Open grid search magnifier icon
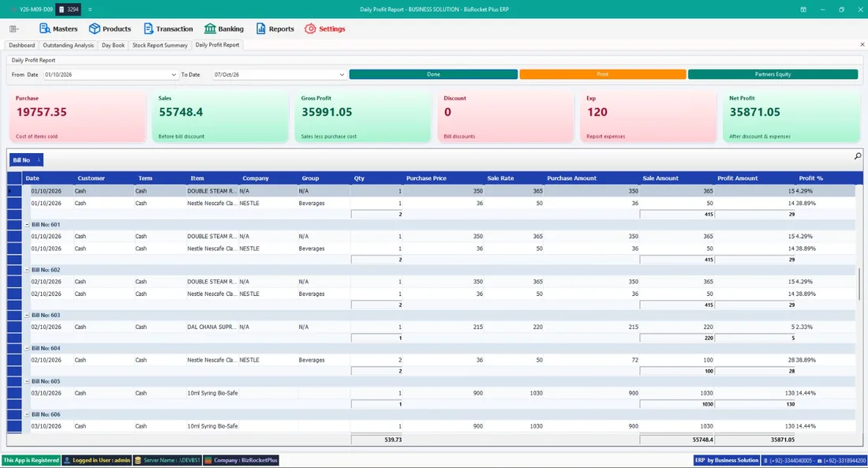The image size is (868, 468). (858, 157)
